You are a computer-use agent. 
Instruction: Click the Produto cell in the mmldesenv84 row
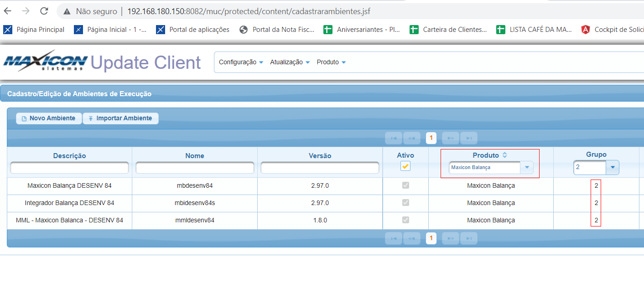(x=491, y=220)
